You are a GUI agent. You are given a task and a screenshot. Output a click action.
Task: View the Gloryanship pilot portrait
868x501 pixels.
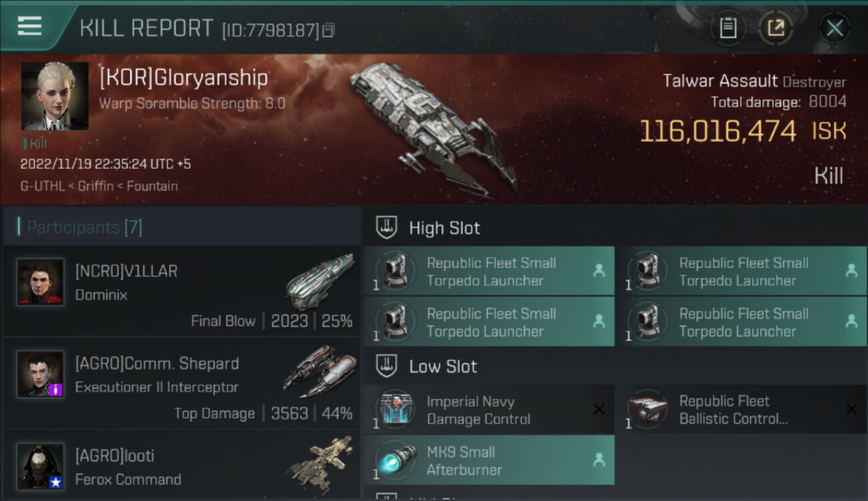coord(55,96)
